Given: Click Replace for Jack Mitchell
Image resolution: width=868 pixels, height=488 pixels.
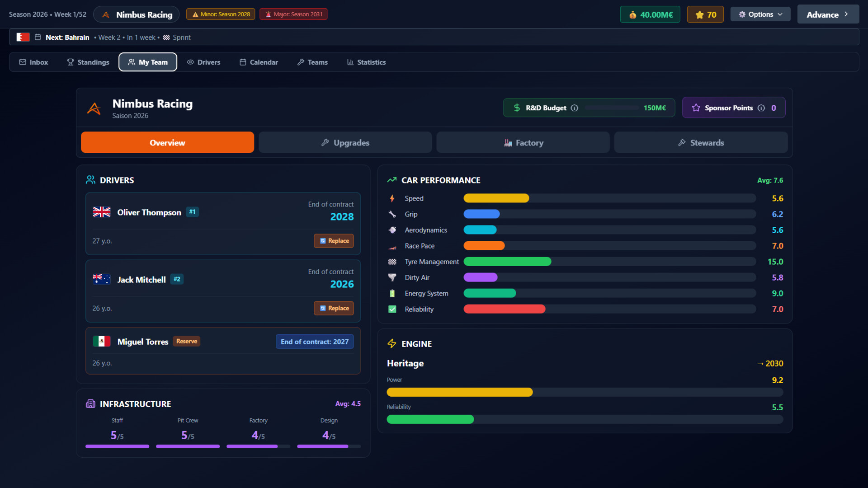Looking at the screenshot, I should (x=334, y=308).
